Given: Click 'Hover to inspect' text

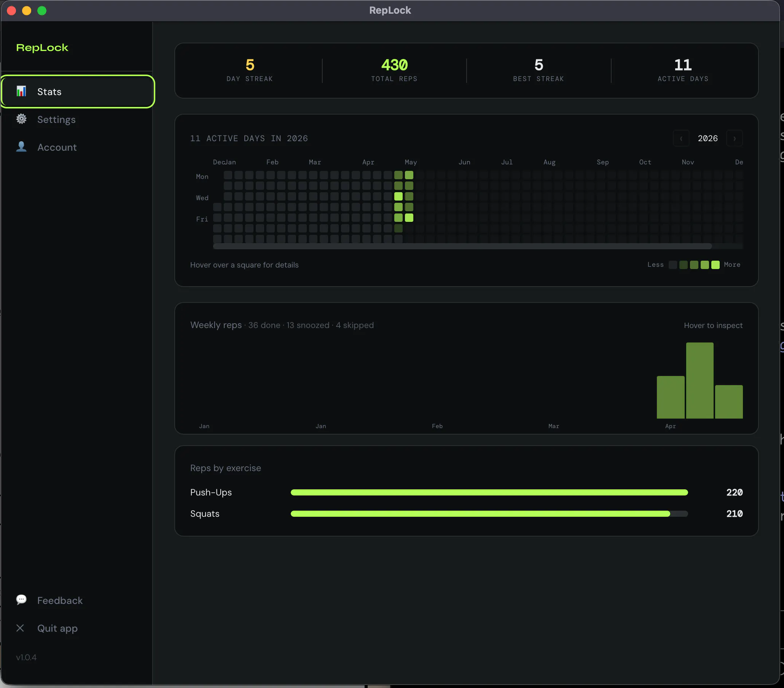Looking at the screenshot, I should pos(713,325).
